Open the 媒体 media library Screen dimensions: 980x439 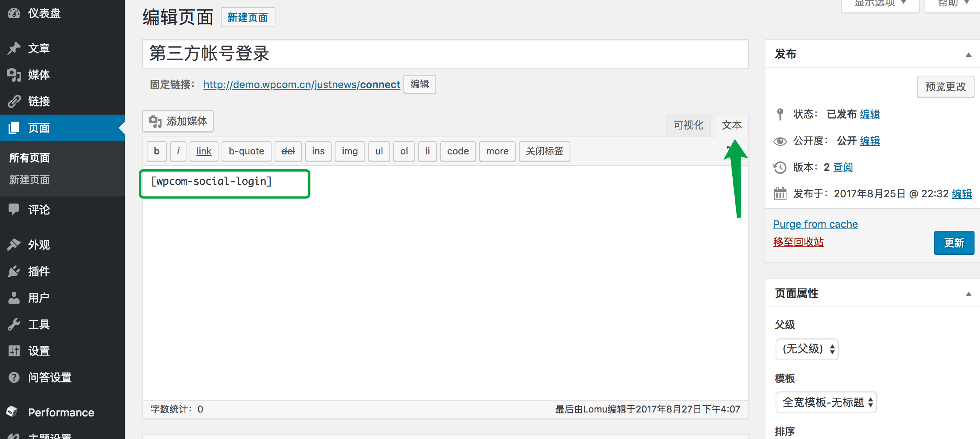pos(38,74)
